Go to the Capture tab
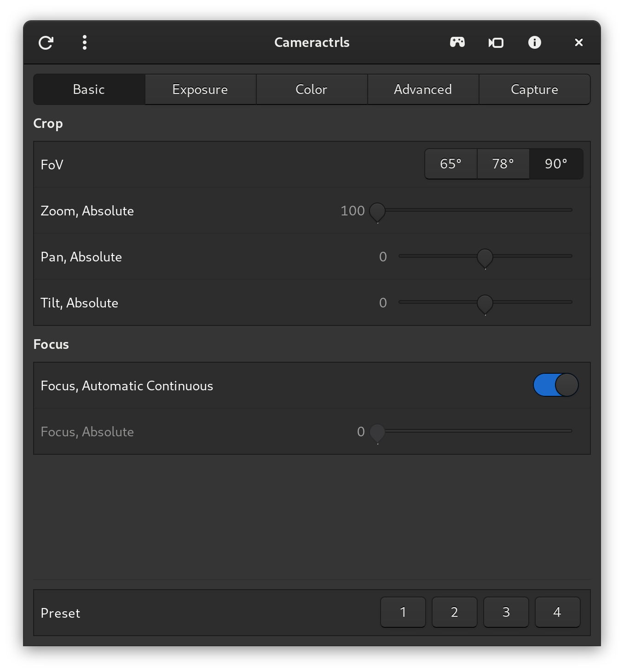The height and width of the screenshot is (672, 624). (x=534, y=89)
